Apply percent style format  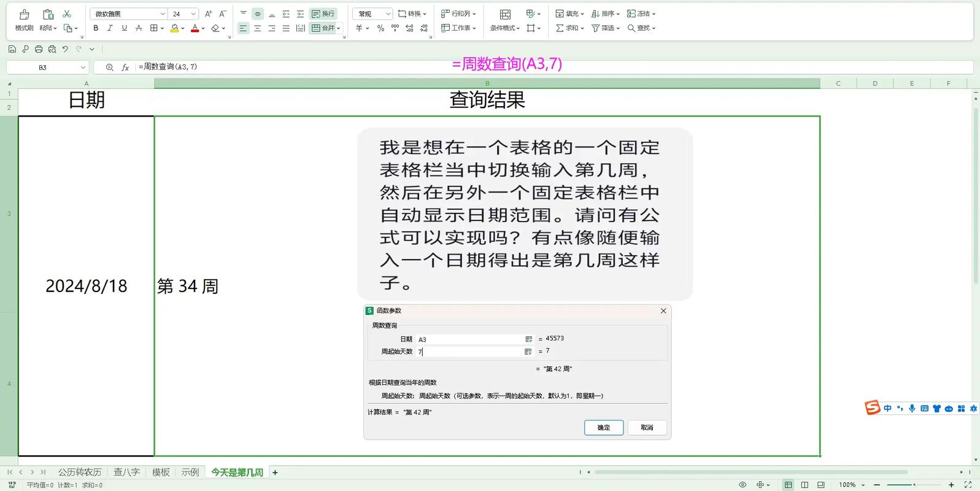click(380, 28)
